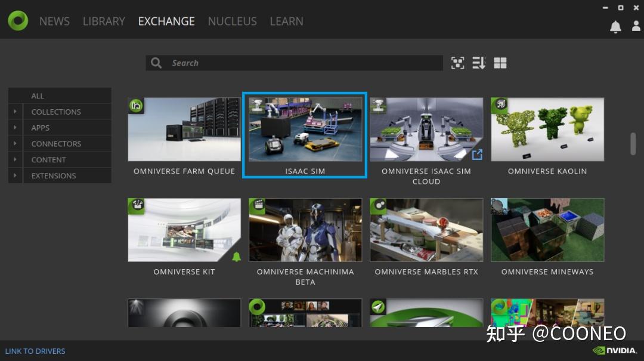Select the ALL category filter
This screenshot has width=644, height=361.
point(37,95)
